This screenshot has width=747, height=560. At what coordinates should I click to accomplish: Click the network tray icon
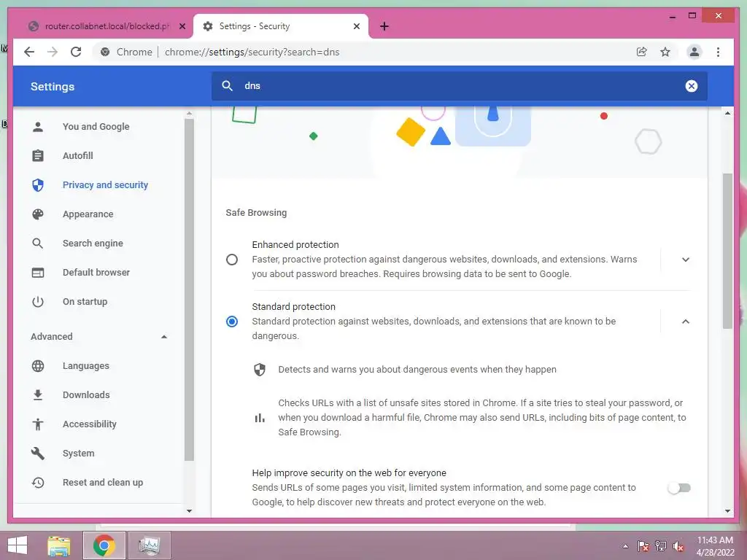(661, 545)
